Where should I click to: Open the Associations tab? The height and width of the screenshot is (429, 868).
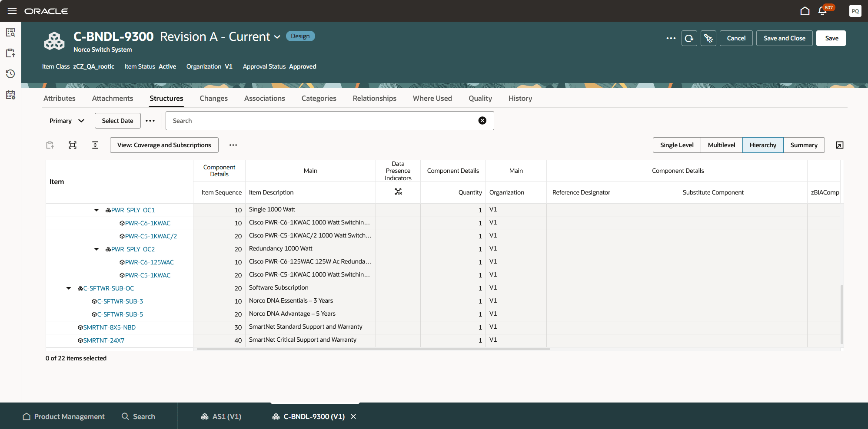pyautogui.click(x=265, y=99)
